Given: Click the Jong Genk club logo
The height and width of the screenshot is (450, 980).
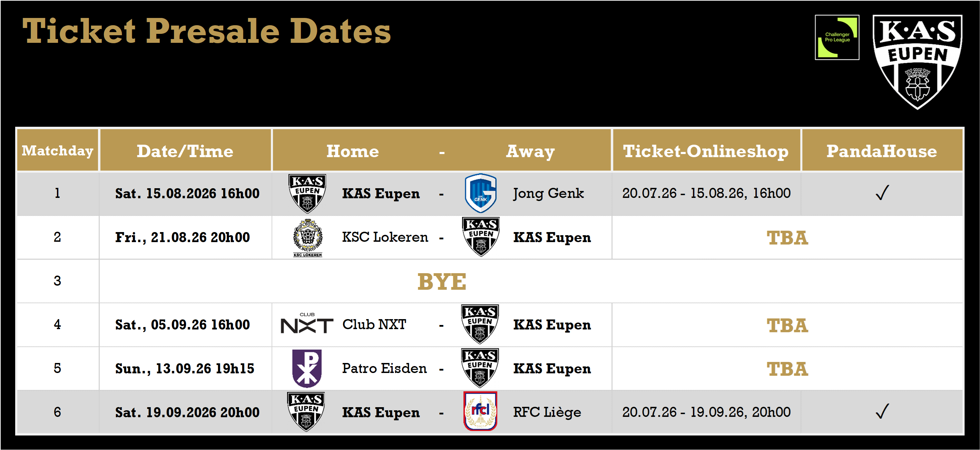Looking at the screenshot, I should [480, 193].
